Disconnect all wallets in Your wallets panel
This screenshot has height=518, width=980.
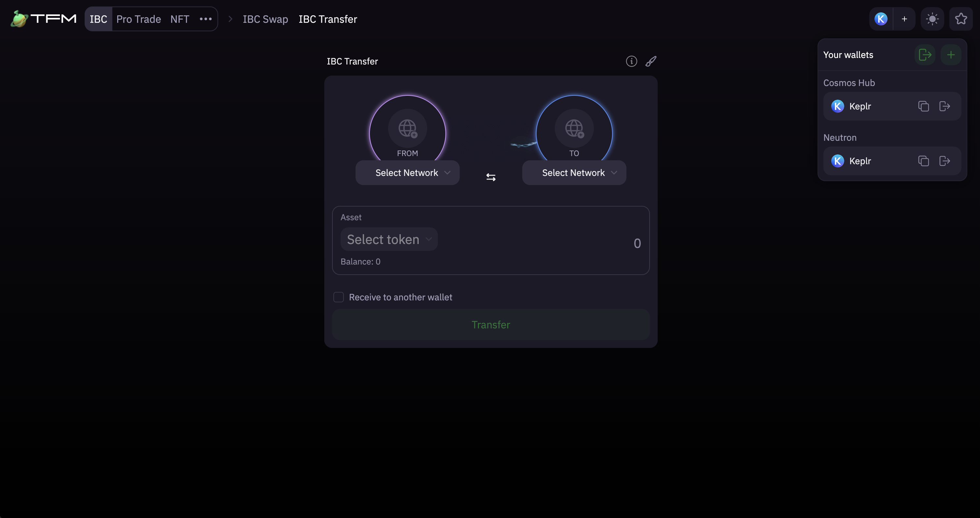click(925, 55)
